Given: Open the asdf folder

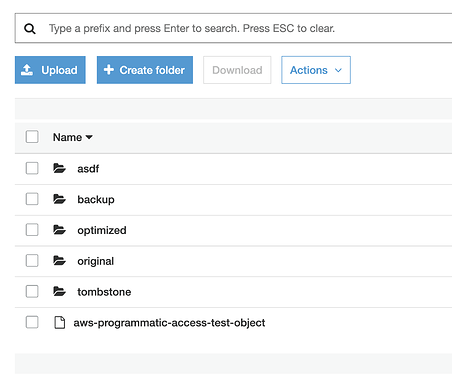Looking at the screenshot, I should (x=88, y=169).
